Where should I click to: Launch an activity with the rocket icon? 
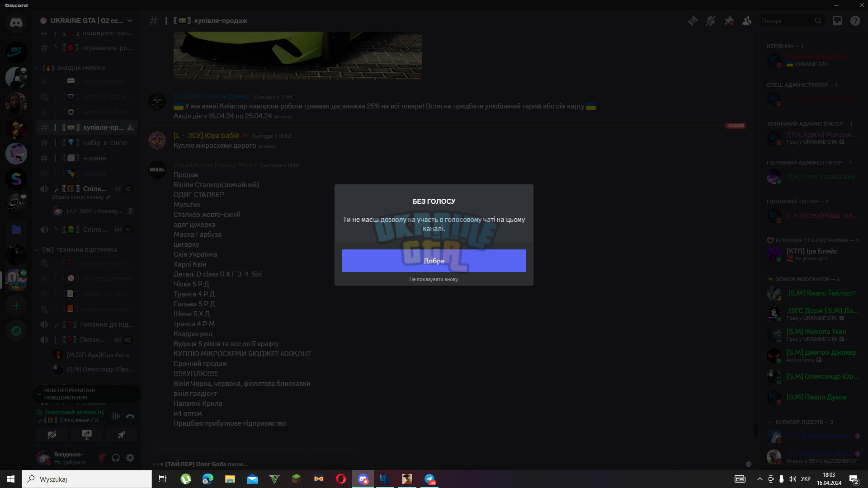[121, 435]
